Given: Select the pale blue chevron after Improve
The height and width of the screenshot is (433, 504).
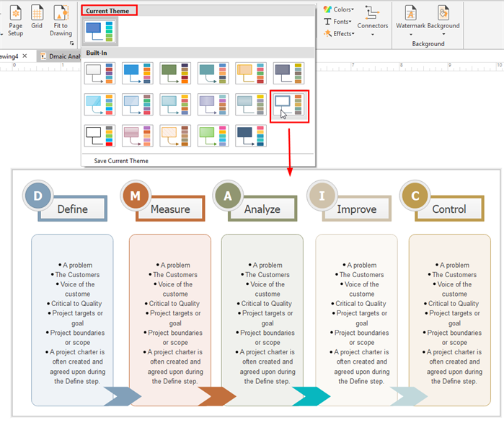Looking at the screenshot, I should pos(409,396).
